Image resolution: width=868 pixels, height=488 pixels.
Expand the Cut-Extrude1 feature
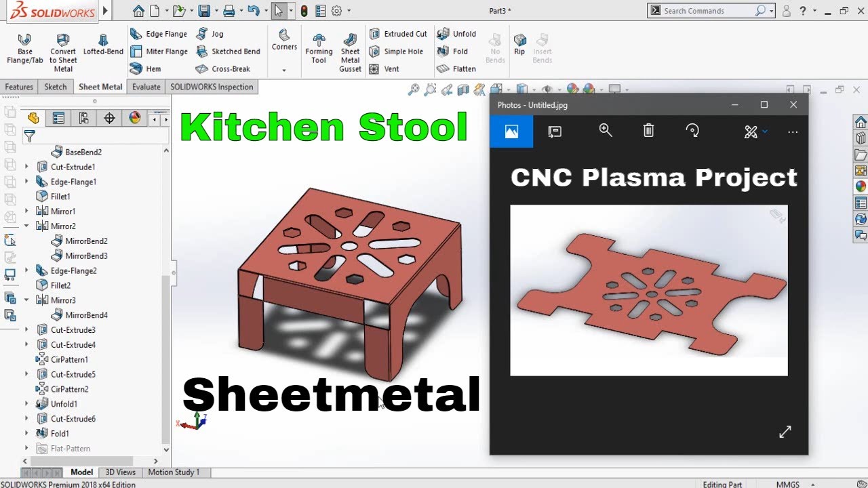(x=26, y=167)
